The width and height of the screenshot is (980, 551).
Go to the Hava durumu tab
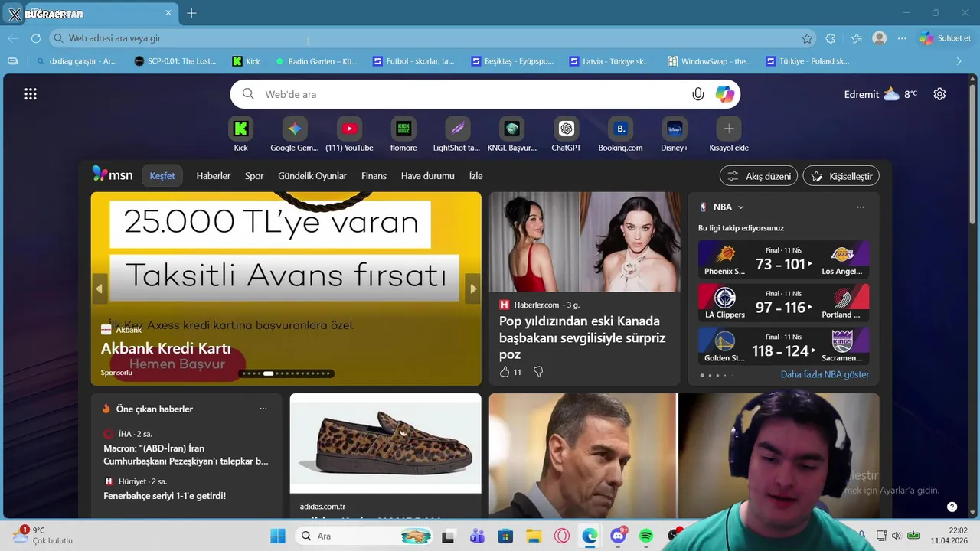pos(428,176)
